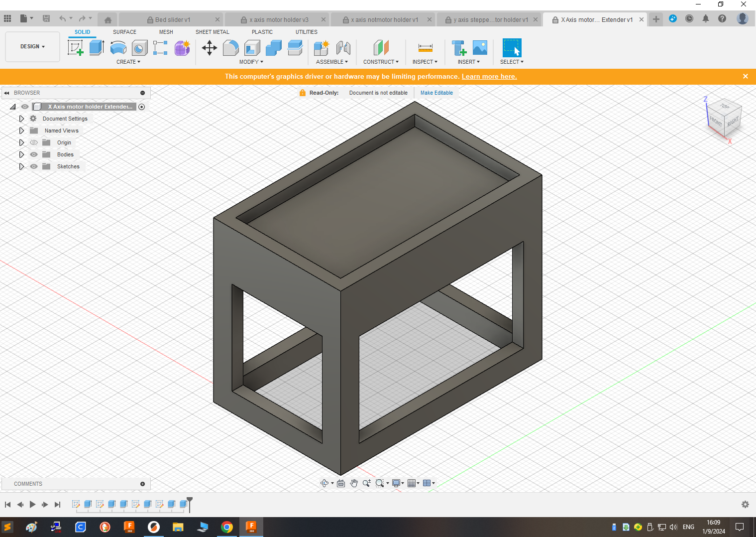Select the Revolve tool
Image resolution: width=756 pixels, height=537 pixels.
pyautogui.click(x=118, y=47)
